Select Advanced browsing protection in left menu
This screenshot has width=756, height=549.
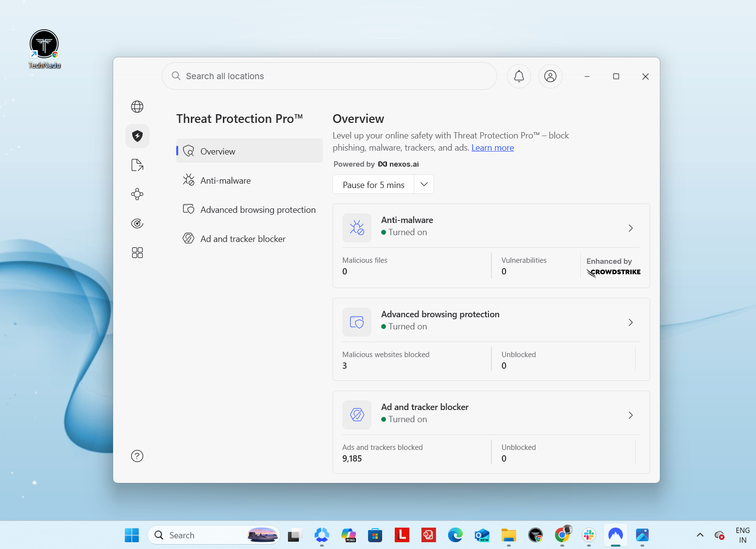250,209
